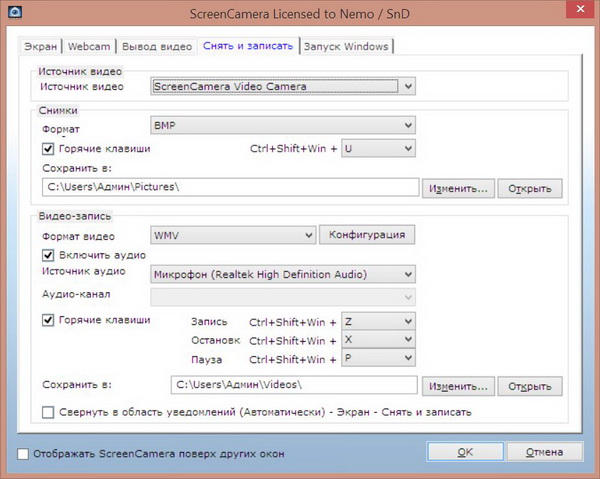
Task: Disable the Включить аудио checkbox
Action: click(x=48, y=255)
